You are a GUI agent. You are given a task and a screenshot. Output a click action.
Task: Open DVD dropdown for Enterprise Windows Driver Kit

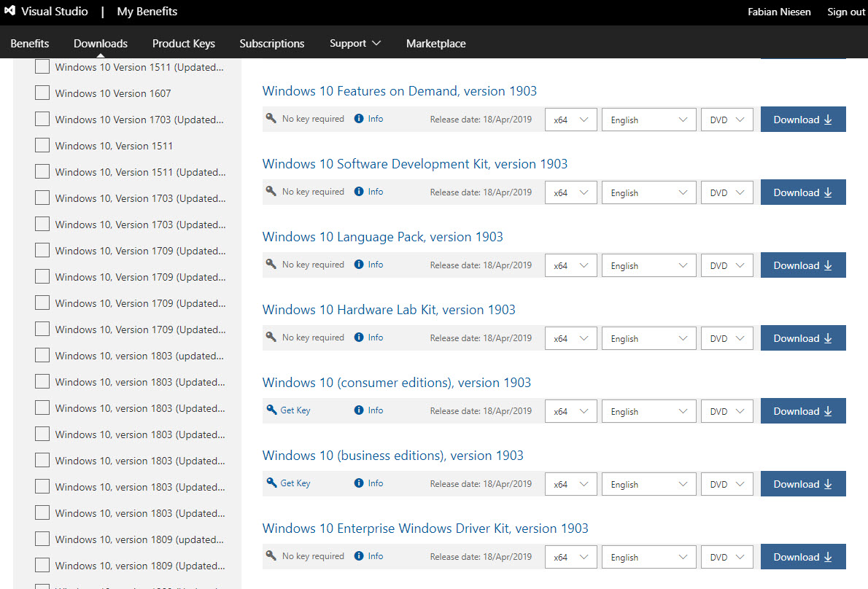726,557
